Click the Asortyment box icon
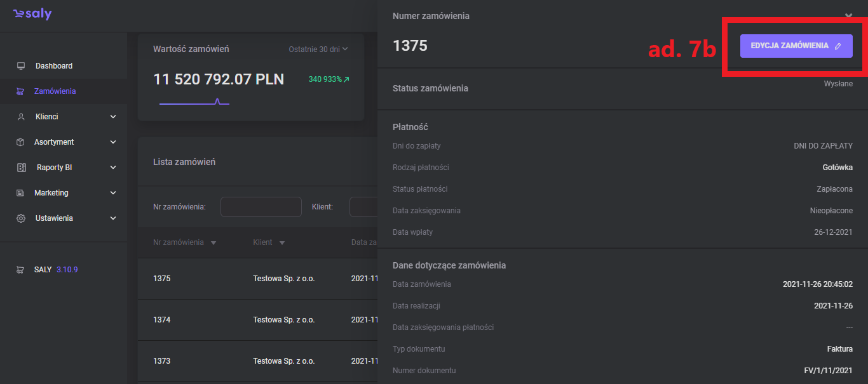 [21, 142]
